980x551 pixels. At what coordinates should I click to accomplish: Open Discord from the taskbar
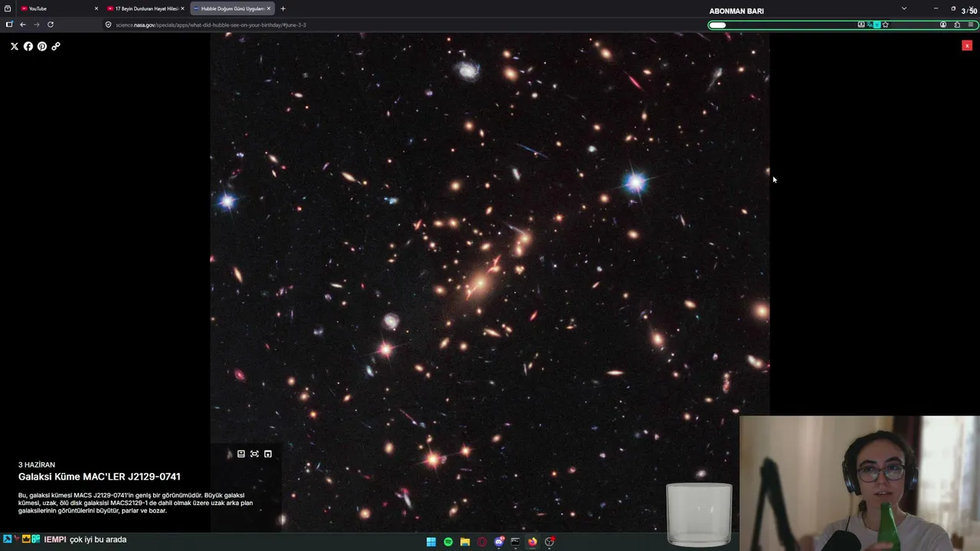tap(499, 542)
